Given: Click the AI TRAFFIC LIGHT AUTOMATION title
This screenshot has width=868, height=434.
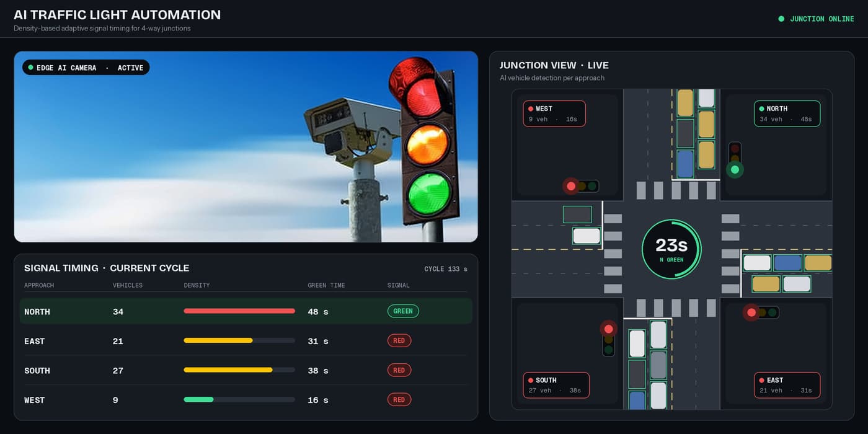Looking at the screenshot, I should [117, 15].
